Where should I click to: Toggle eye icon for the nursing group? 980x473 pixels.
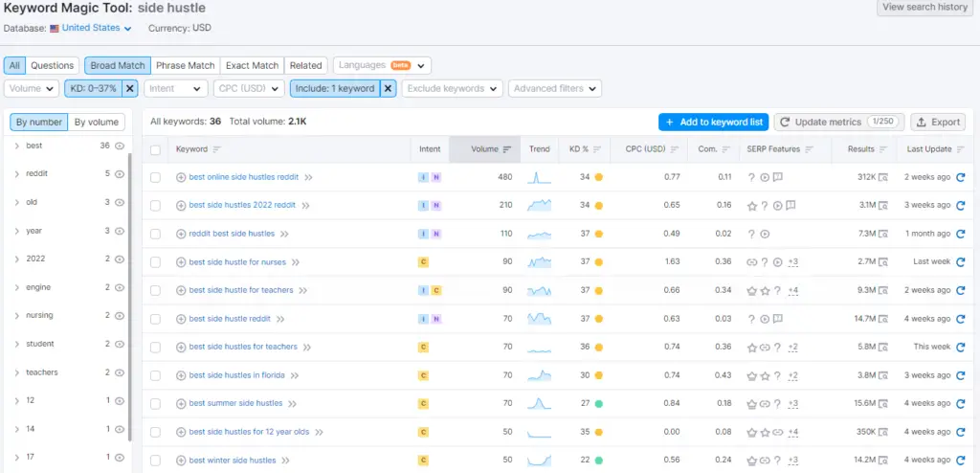(120, 315)
